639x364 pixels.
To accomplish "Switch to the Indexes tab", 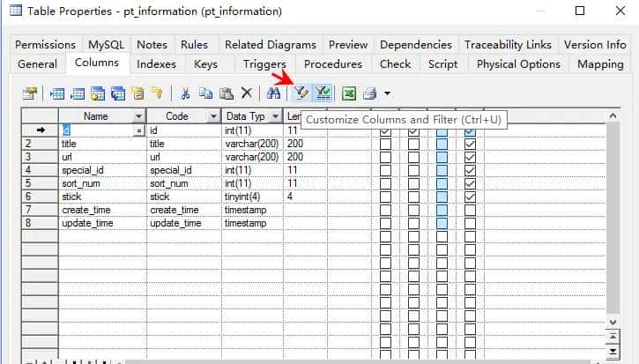I will point(157,63).
